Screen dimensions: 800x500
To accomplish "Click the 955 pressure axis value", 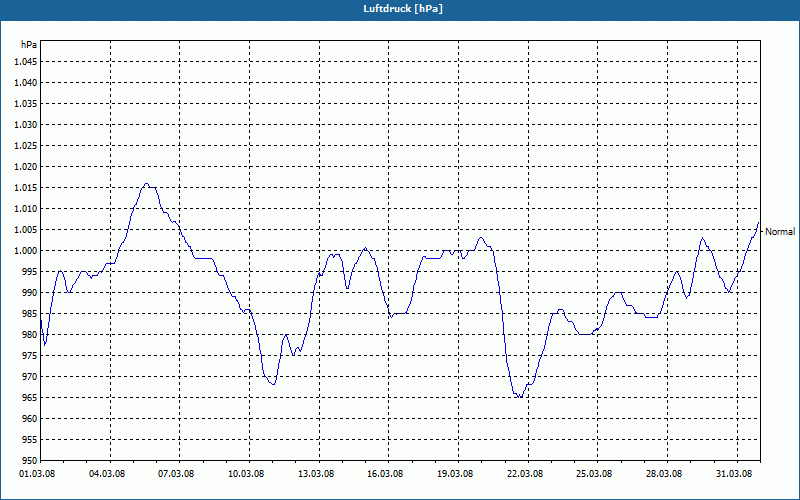I will pyautogui.click(x=30, y=439).
